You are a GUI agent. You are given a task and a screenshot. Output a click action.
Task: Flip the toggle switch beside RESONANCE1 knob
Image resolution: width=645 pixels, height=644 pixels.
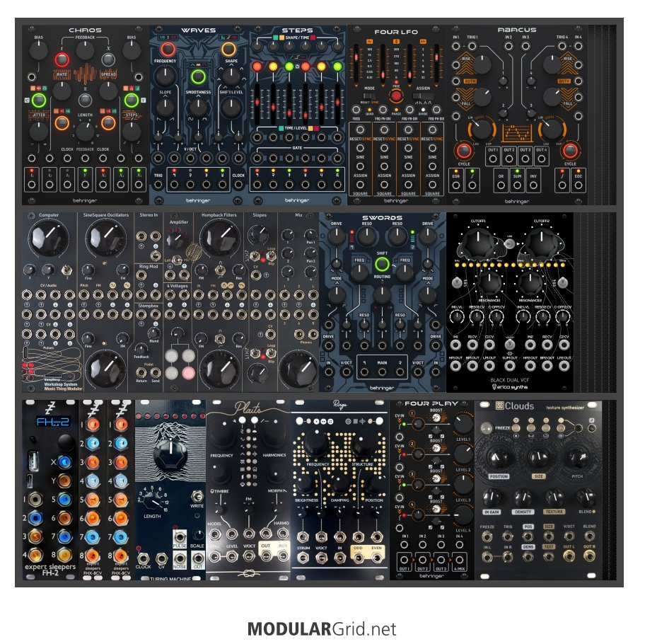(x=457, y=282)
